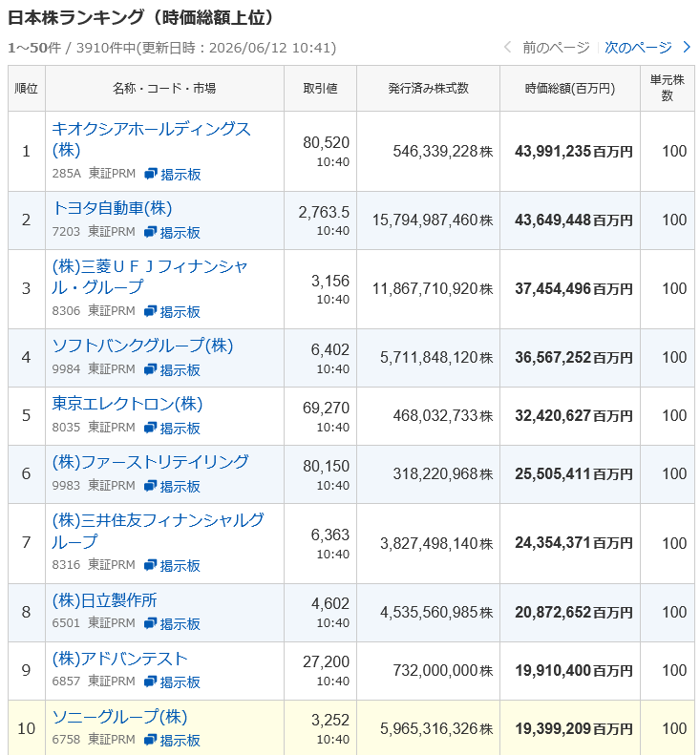Go to 次のページ link
Image resolution: width=700 pixels, height=755 pixels.
pyautogui.click(x=638, y=47)
